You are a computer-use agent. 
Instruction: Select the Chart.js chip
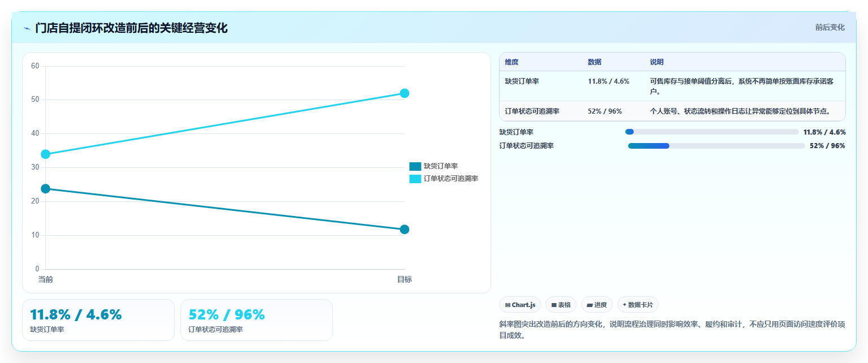click(520, 305)
